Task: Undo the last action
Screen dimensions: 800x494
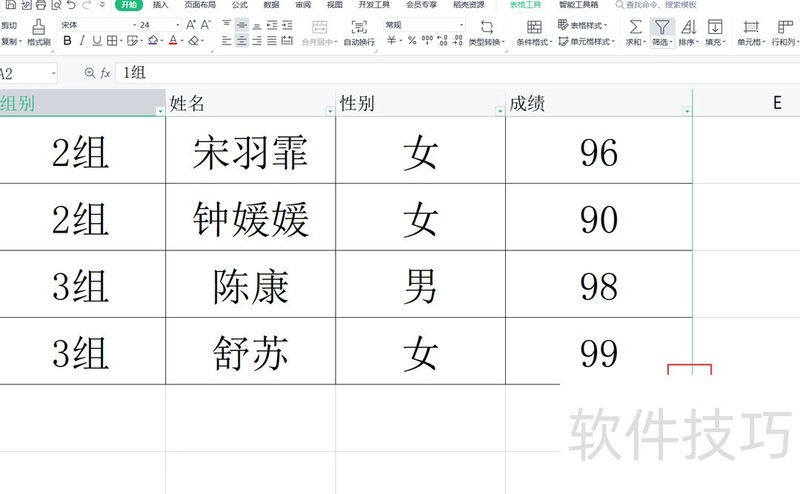Action: pos(71,5)
